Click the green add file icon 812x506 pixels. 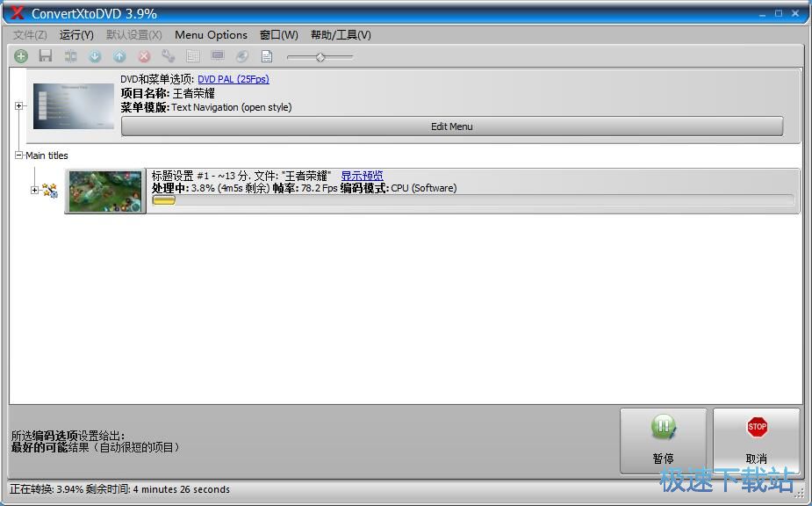21,56
